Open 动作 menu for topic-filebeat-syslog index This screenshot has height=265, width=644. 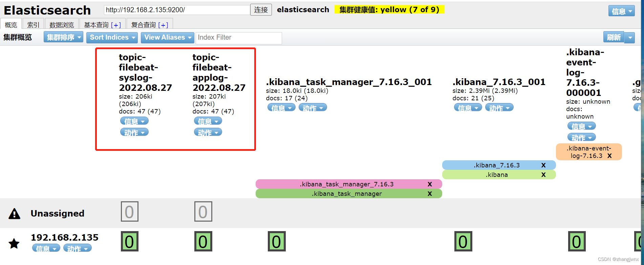point(134,132)
